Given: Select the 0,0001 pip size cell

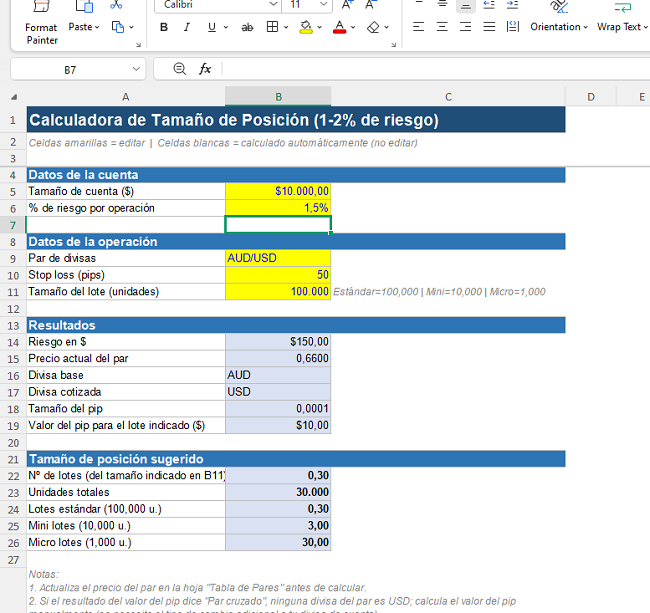Looking at the screenshot, I should point(278,409).
